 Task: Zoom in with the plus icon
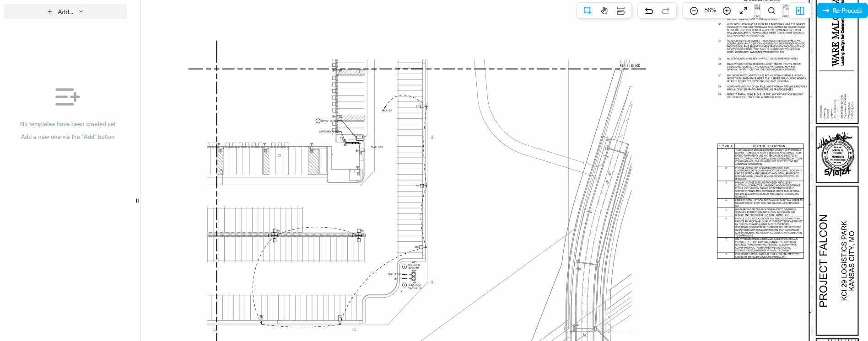click(x=727, y=11)
